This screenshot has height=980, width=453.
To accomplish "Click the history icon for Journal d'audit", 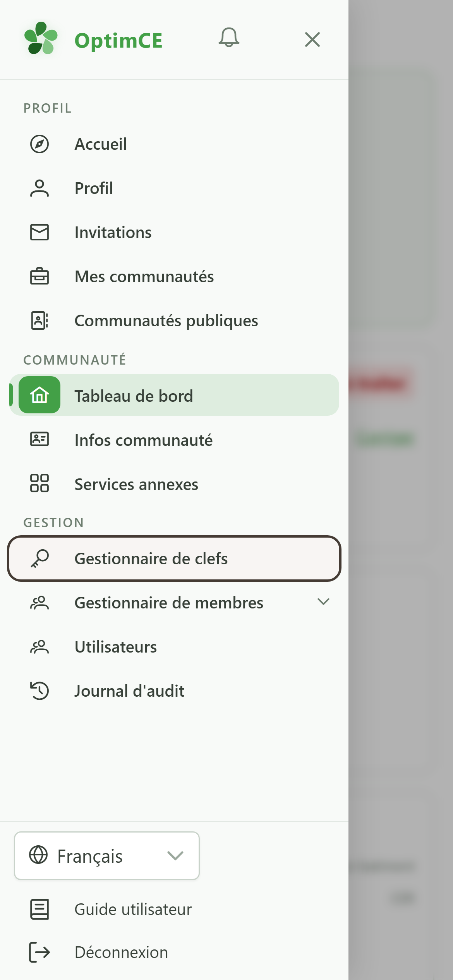I will point(39,691).
